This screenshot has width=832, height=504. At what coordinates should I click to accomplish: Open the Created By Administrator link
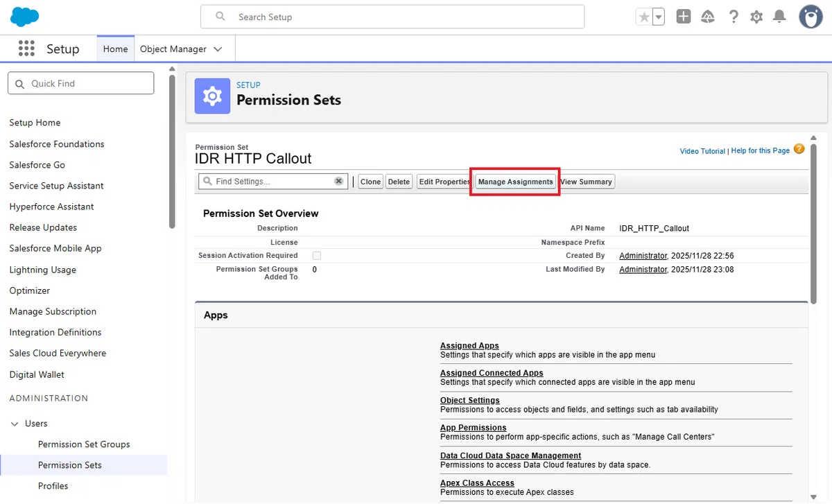pos(643,256)
